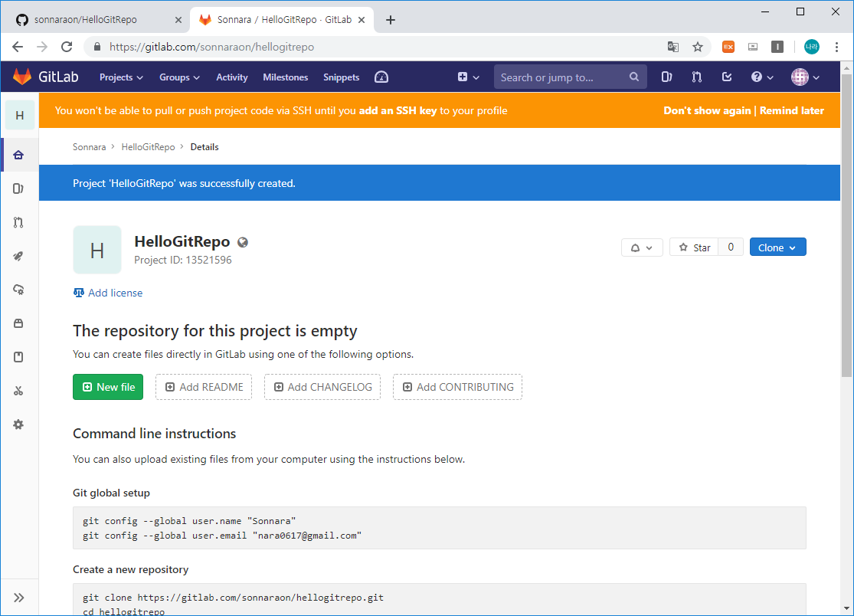Open the admin/performance gauge icon in navbar
This screenshot has height=616, width=854.
[381, 77]
